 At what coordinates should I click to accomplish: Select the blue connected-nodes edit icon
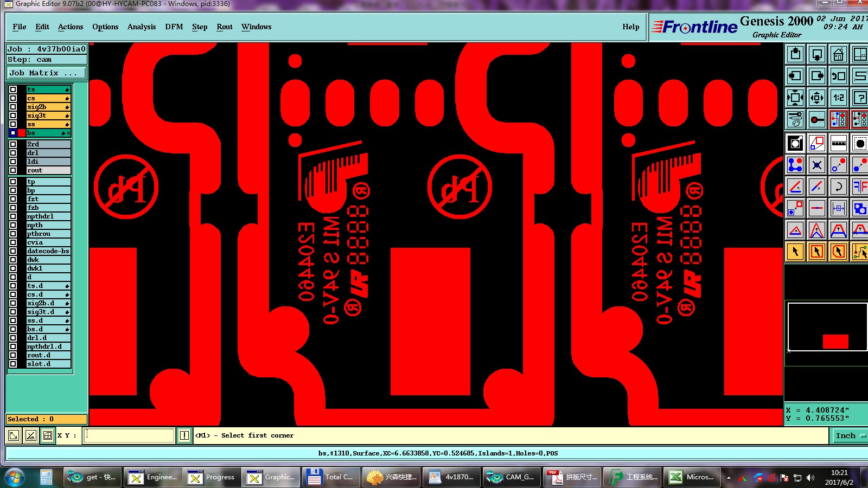click(x=795, y=165)
